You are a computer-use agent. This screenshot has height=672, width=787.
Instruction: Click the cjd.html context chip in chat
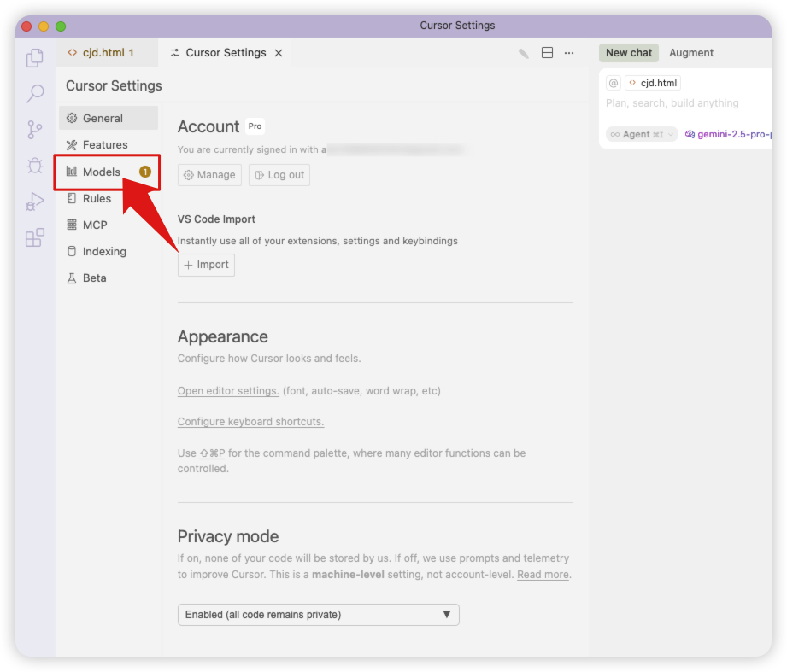coord(653,83)
